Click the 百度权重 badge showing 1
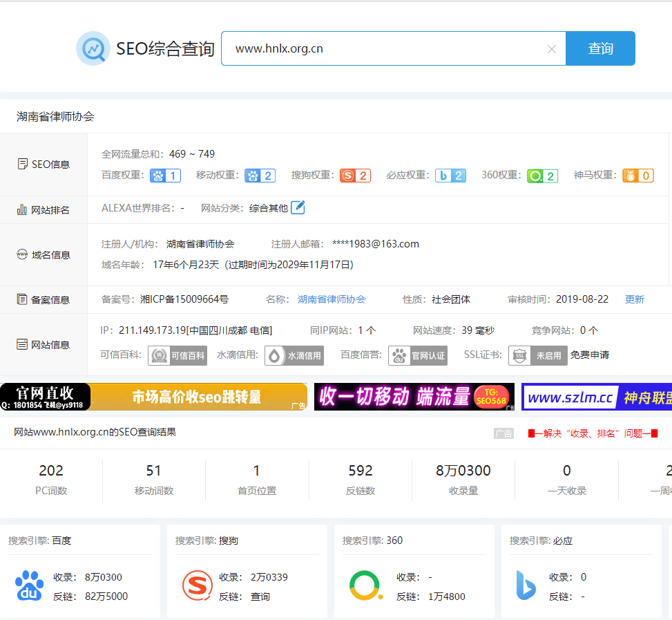The image size is (672, 620). click(166, 176)
